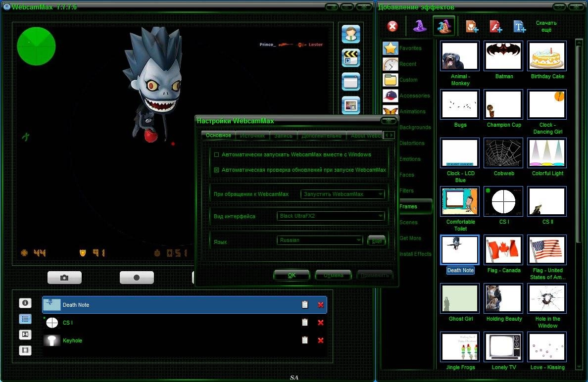The image size is (588, 382).
Task: Select the CS I row in effects list
Action: (x=185, y=323)
